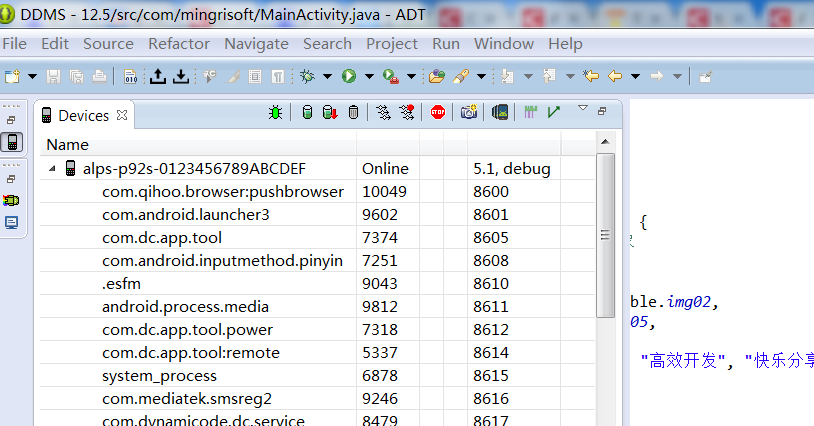
Task: Click the Search flashlight toolbar icon
Action: coord(461,77)
